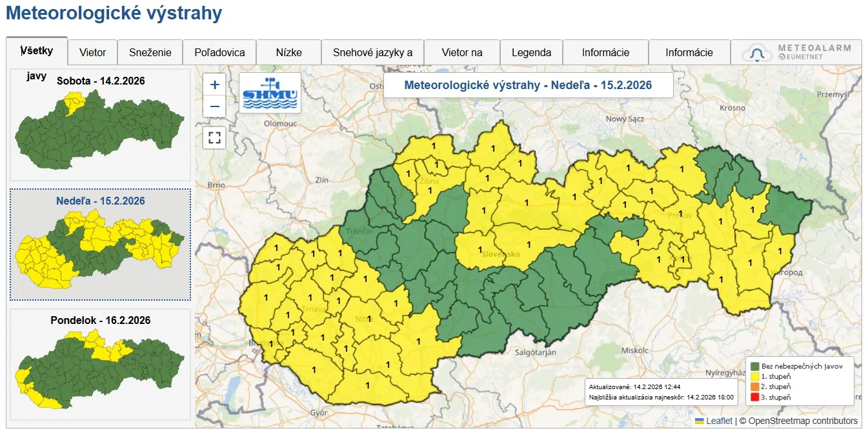The height and width of the screenshot is (433, 868).
Task: Open the Legenda tab
Action: point(531,52)
